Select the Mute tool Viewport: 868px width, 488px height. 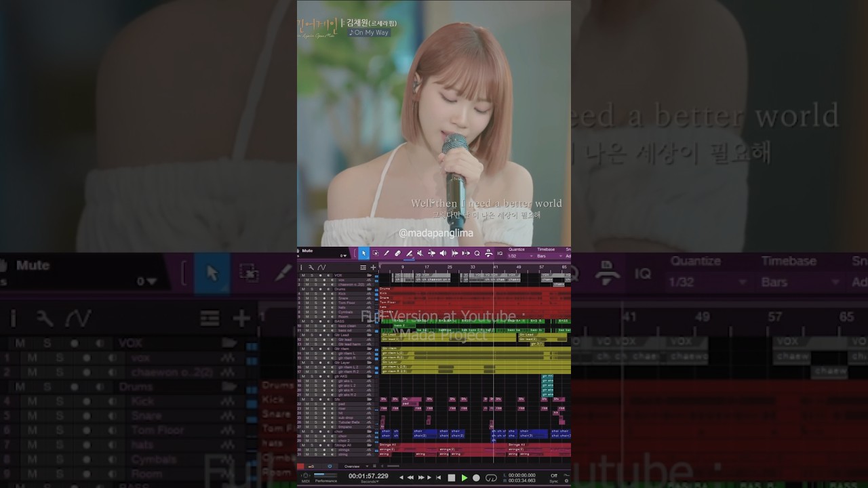pyautogui.click(x=420, y=253)
